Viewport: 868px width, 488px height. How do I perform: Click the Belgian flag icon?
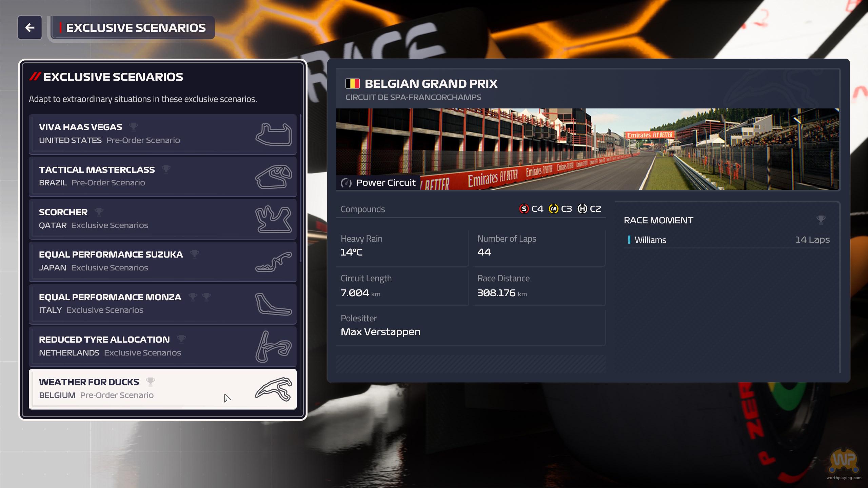(352, 84)
